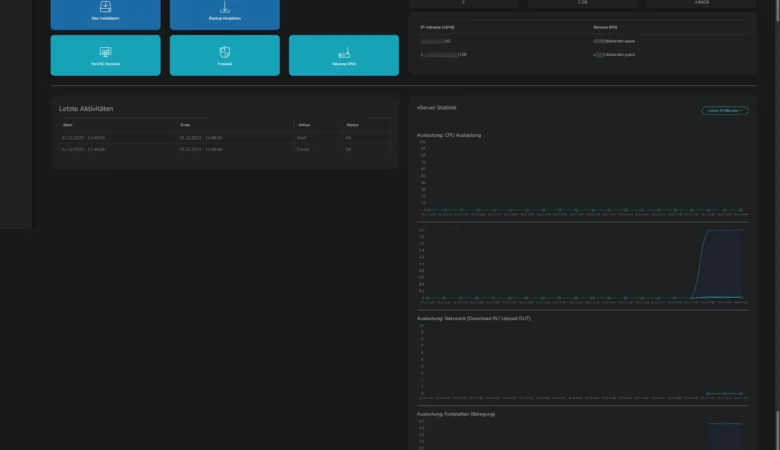
Task: Click the Auslastung: CPU Auslastung chart title
Action: (449, 135)
